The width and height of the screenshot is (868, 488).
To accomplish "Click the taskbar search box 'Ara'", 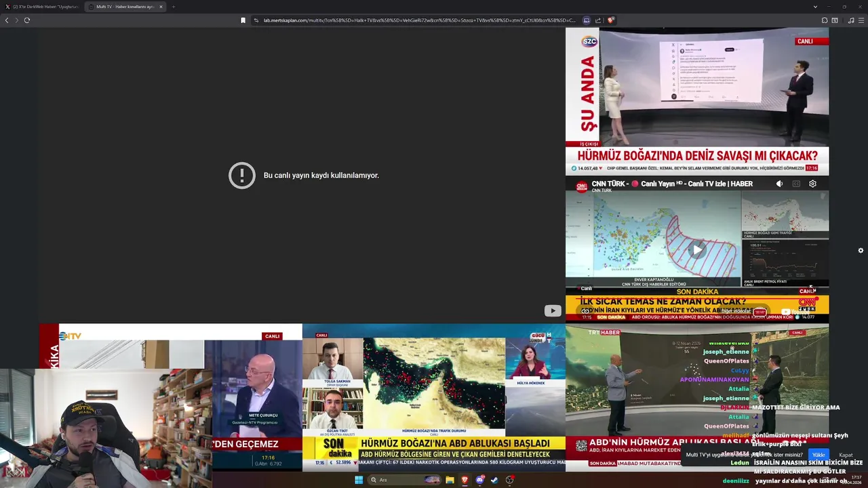I will (405, 480).
